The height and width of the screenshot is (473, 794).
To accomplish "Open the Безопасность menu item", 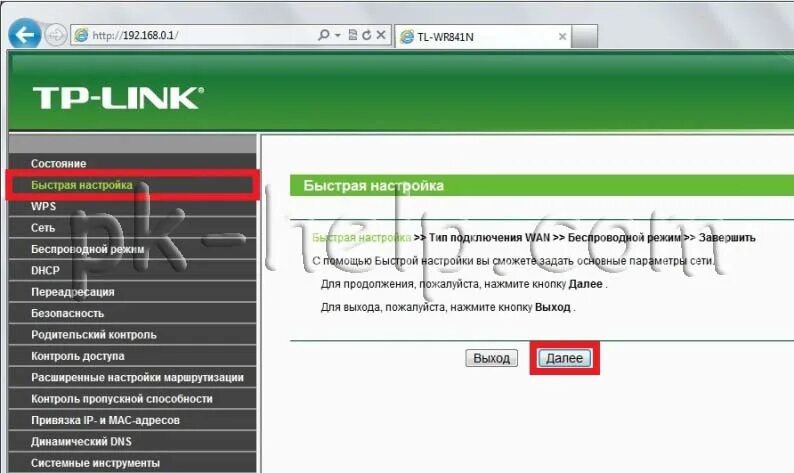I will coord(133,313).
